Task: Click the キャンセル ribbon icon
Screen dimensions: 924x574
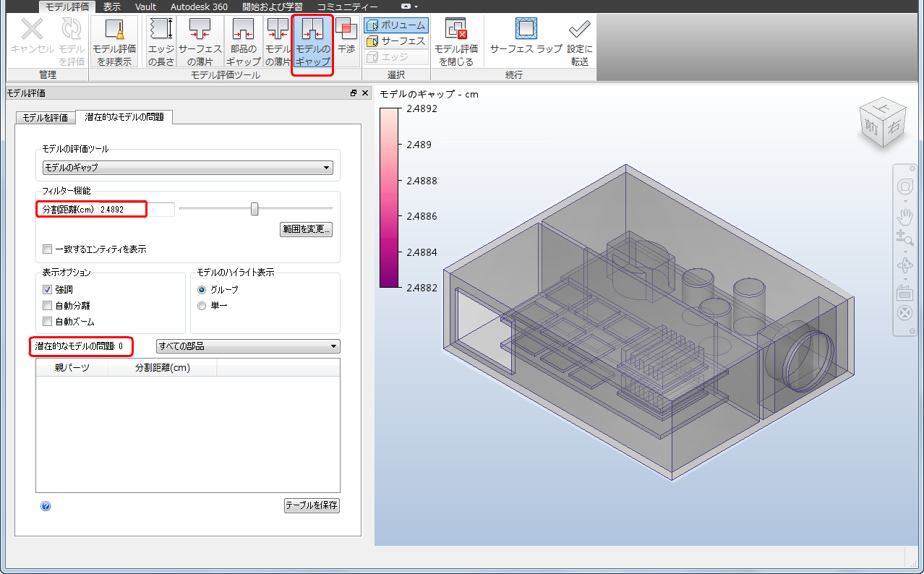Action: (x=33, y=41)
